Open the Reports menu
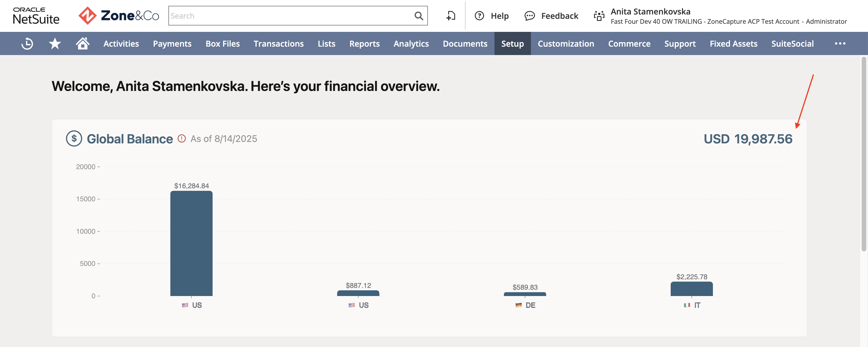 (x=364, y=43)
